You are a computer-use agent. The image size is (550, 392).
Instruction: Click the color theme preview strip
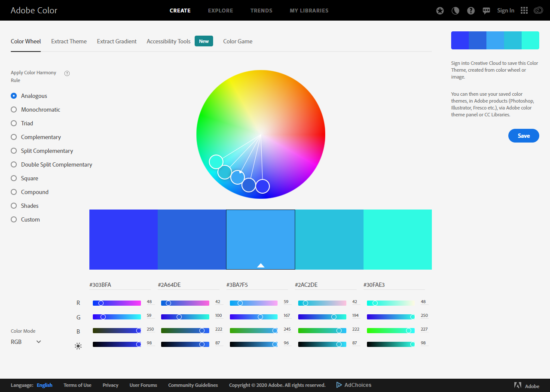click(495, 40)
